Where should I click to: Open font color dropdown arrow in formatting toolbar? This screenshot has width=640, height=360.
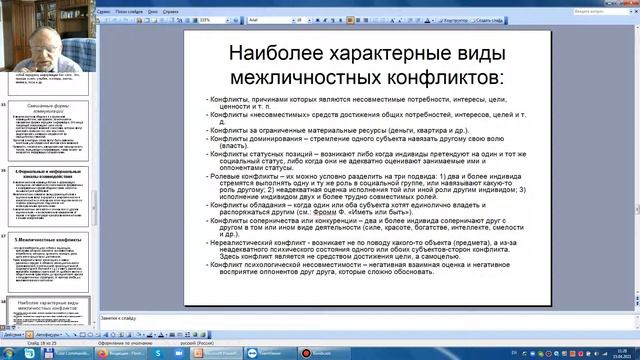432,20
